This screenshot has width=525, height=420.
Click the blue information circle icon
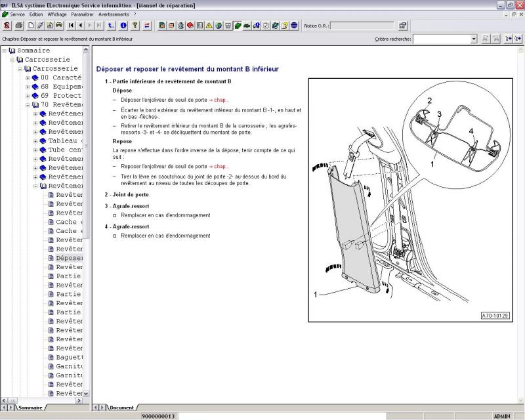(x=123, y=26)
